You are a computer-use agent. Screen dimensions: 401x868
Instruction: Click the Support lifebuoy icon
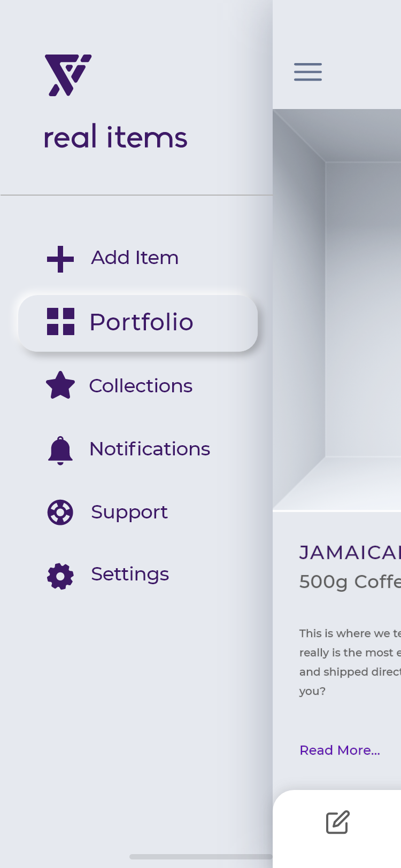tap(60, 513)
